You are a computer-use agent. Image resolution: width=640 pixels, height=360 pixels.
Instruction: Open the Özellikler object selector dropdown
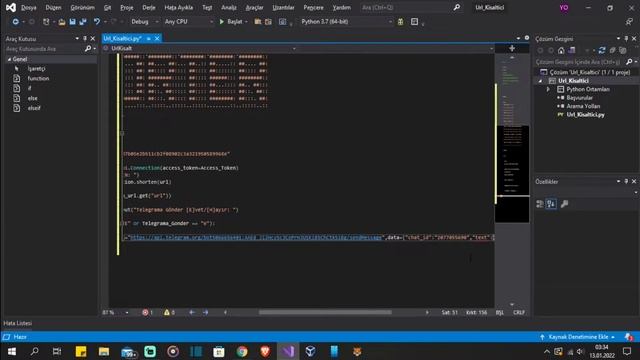[x=636, y=192]
